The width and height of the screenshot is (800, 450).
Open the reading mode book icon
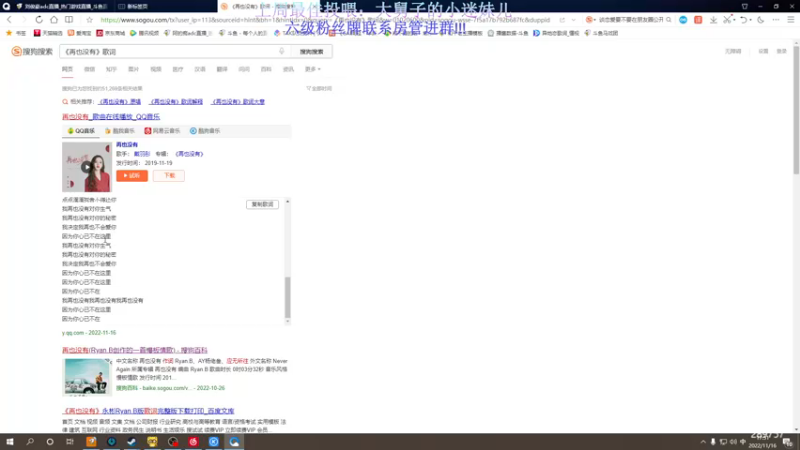[x=69, y=19]
